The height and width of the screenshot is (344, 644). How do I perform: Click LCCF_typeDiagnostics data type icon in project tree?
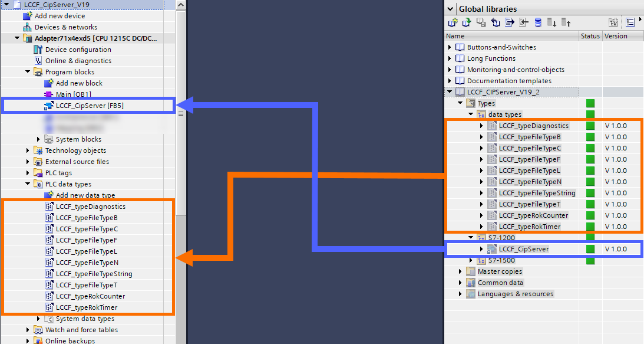(49, 207)
